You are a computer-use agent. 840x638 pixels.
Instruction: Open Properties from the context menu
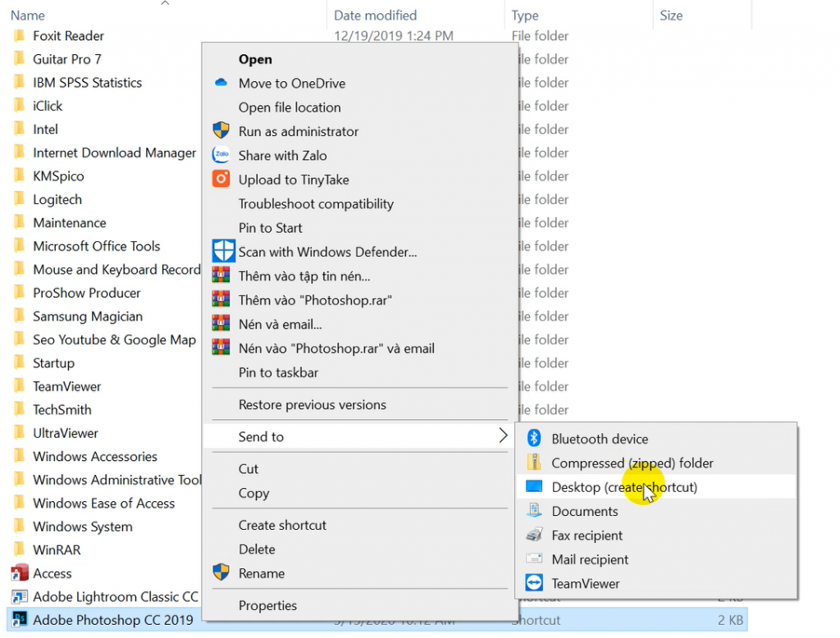coord(267,605)
